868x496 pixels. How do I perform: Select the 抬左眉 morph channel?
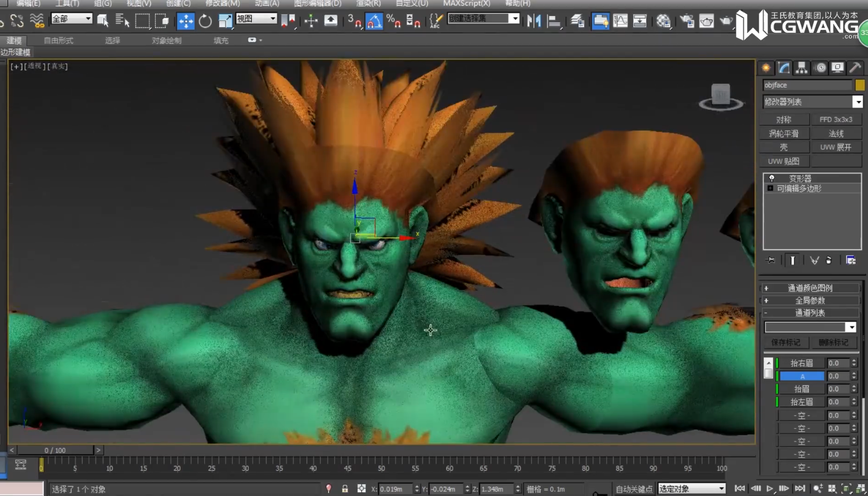point(801,402)
